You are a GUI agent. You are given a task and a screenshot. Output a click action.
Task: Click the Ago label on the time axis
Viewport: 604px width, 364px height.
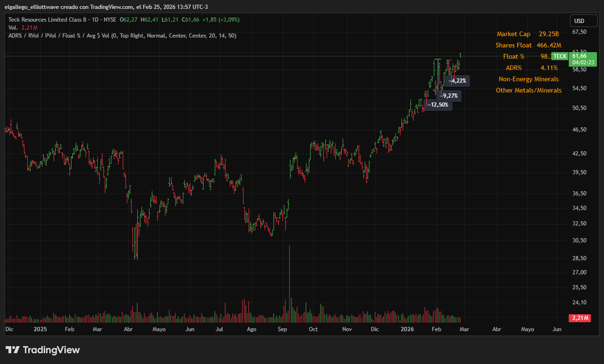coord(252,329)
